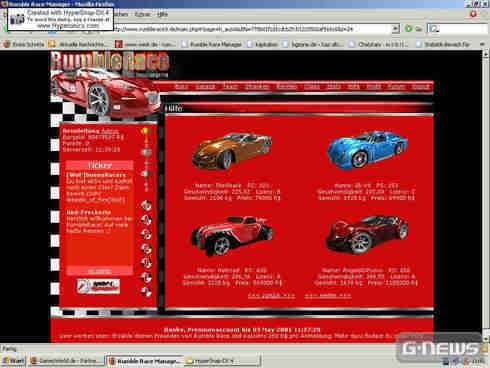Image resolution: width=490 pixels, height=368 pixels.
Task: Expand the address bar history dropdown
Action: (x=395, y=29)
